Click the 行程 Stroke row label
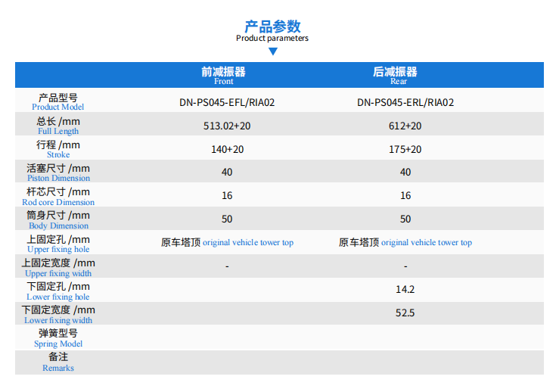The height and width of the screenshot is (392, 559). pyautogui.click(x=58, y=149)
